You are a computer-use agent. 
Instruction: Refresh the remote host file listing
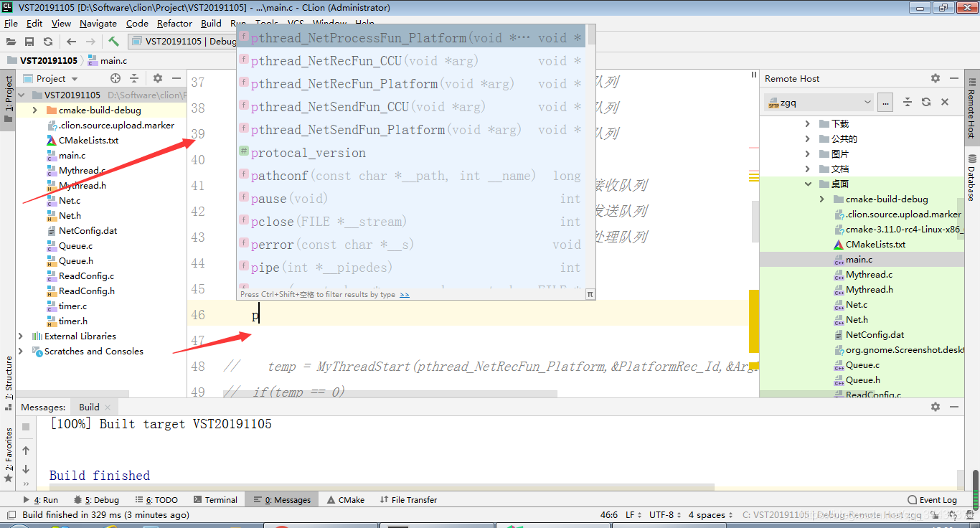click(925, 102)
